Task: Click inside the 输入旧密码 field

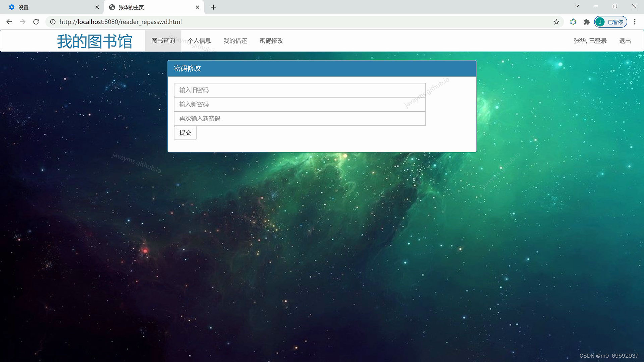Action: (300, 90)
